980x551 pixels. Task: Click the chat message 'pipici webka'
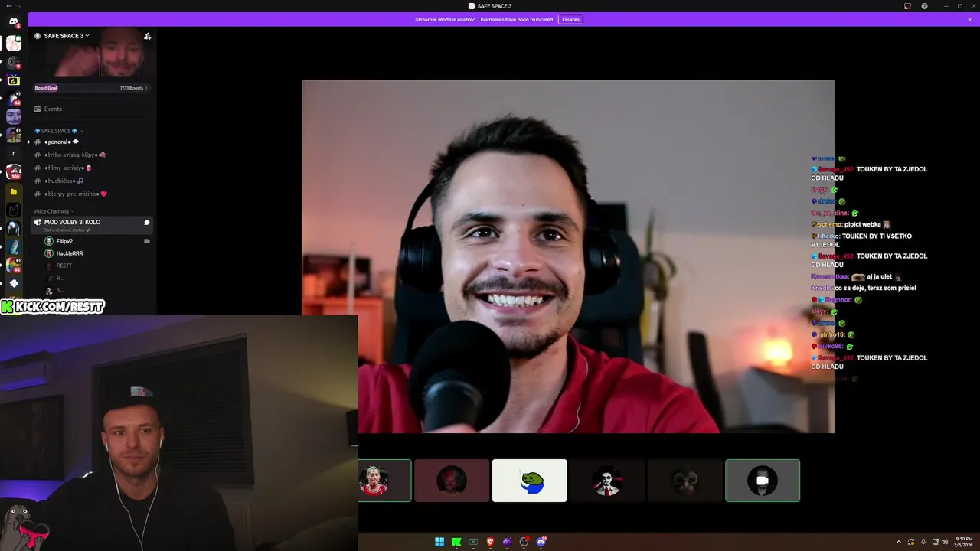tap(862, 224)
